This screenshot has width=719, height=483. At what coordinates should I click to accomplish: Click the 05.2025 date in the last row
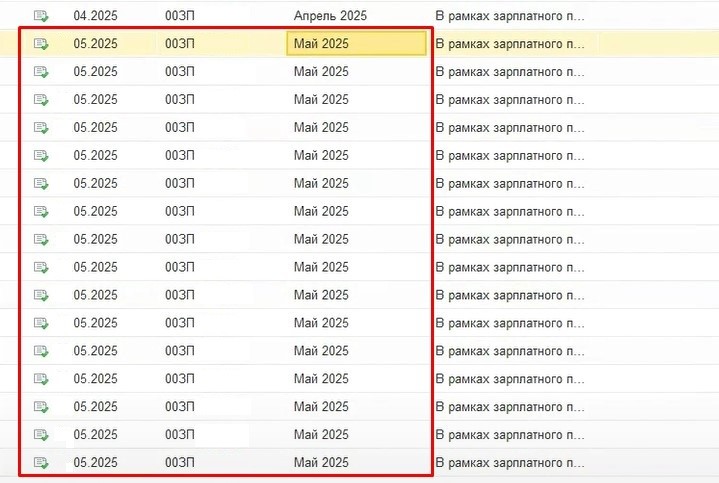[95, 462]
